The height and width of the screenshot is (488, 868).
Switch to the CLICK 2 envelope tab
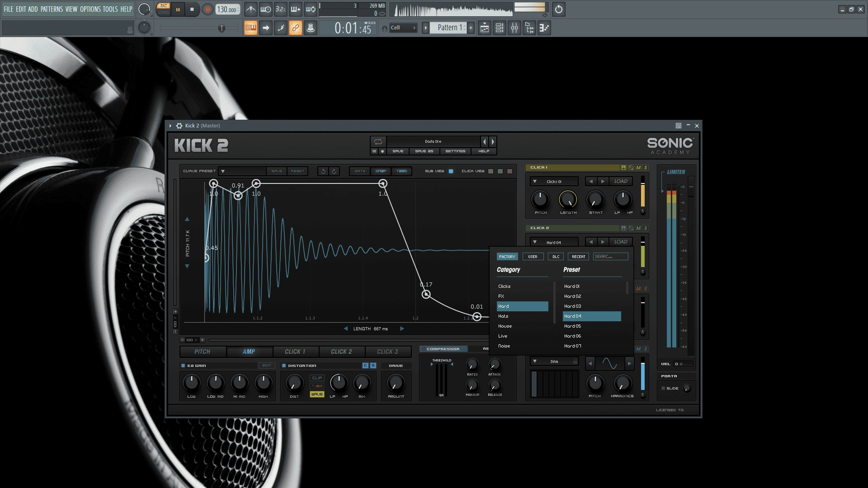(x=341, y=352)
